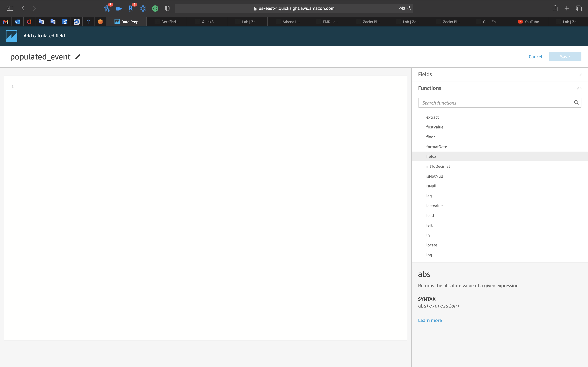Open the tab overview icon
Viewport: 588px width, 367px height.
click(x=579, y=9)
